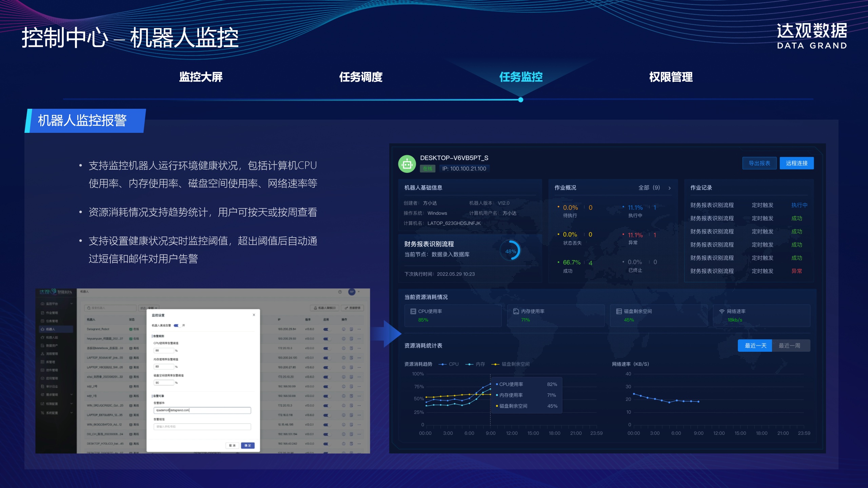The width and height of the screenshot is (868, 488).
Task: Open the 状态:全部 filter dropdown
Action: point(149,308)
